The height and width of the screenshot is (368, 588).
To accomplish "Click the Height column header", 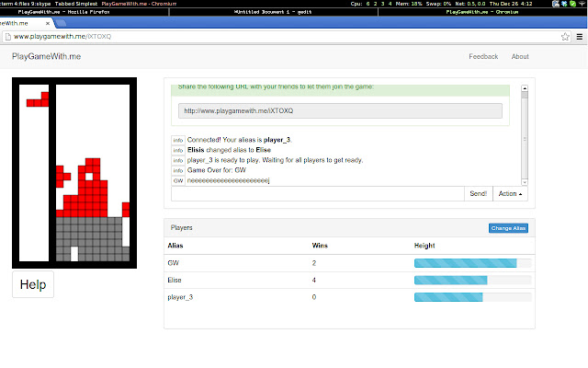I will click(x=424, y=246).
